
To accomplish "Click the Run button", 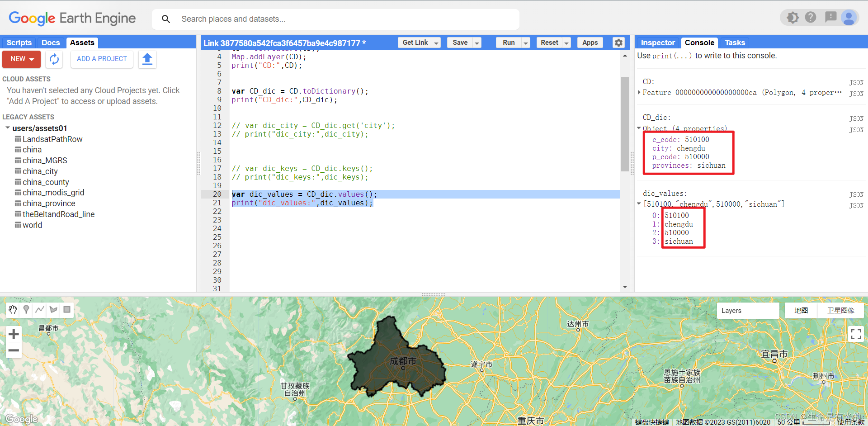I will point(509,43).
